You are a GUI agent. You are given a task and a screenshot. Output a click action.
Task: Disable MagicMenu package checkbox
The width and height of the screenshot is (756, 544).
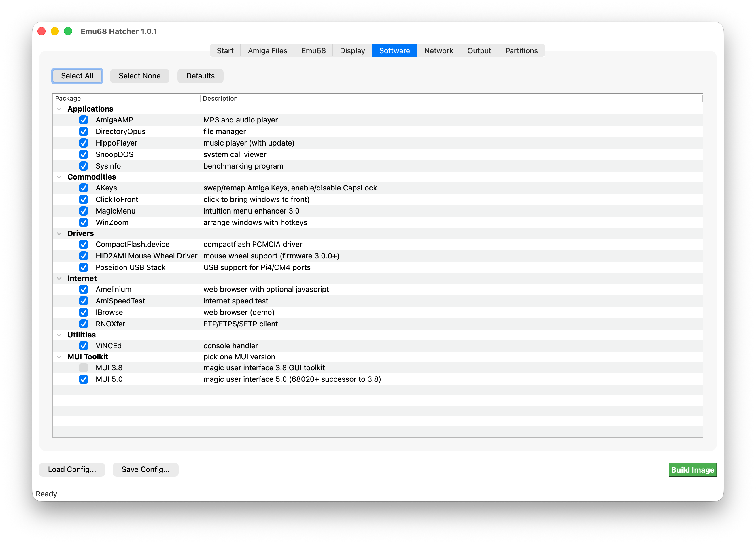tap(83, 211)
